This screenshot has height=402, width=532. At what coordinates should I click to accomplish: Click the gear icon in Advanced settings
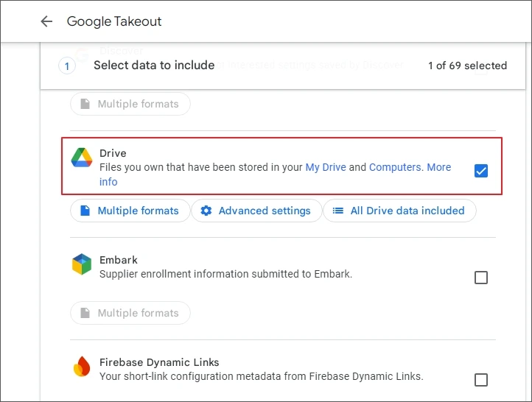tap(206, 211)
